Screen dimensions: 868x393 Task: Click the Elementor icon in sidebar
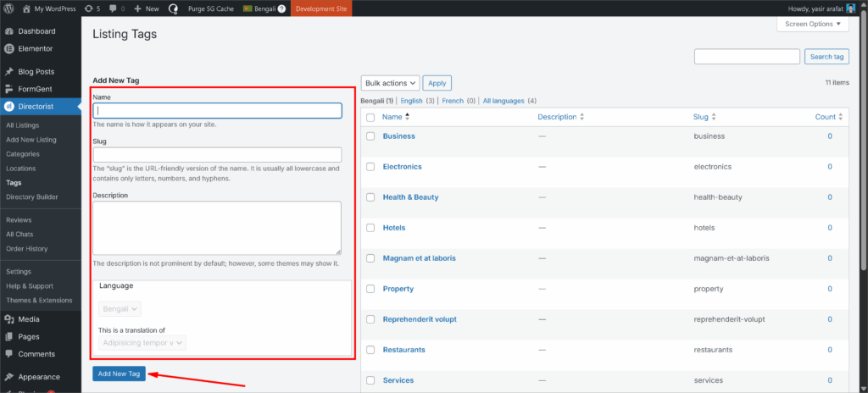point(9,49)
